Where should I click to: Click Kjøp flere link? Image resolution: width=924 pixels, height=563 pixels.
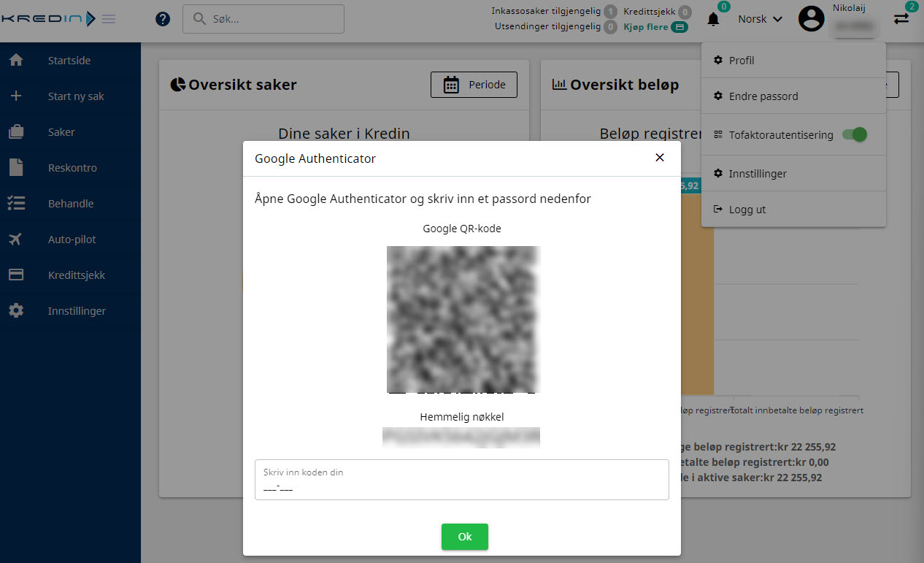[x=655, y=27]
